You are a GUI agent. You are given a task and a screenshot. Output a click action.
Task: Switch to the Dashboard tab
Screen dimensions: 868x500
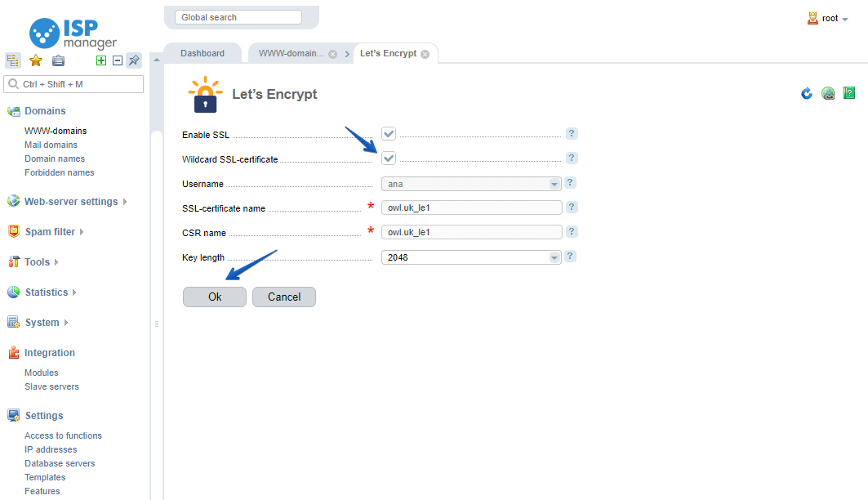203,53
